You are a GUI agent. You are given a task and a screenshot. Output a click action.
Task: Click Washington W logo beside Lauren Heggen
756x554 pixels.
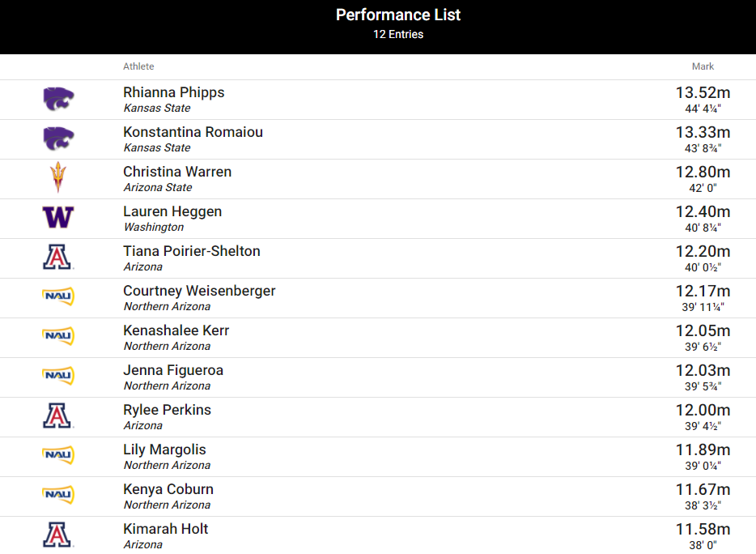click(58, 217)
